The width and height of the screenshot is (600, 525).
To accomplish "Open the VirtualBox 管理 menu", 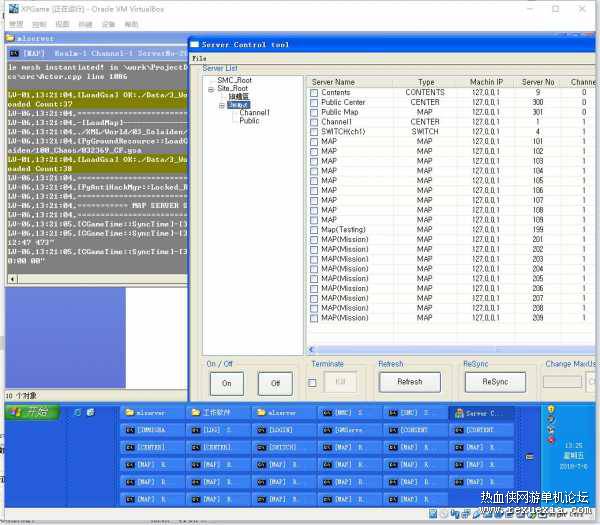I will tap(16, 24).
